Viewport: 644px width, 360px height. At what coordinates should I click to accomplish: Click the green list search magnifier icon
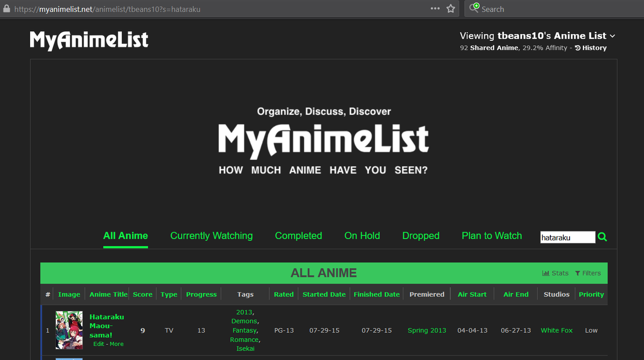[x=602, y=237]
